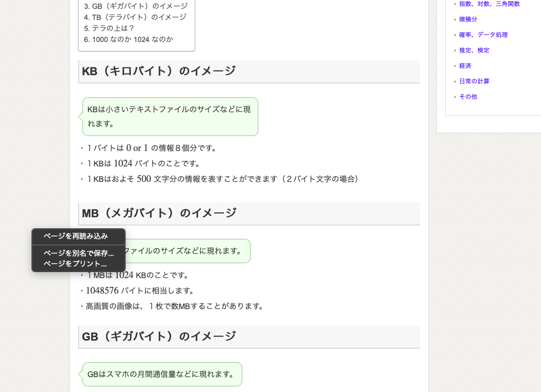Open the 経済 sidebar link
This screenshot has height=392, width=541.
point(465,66)
